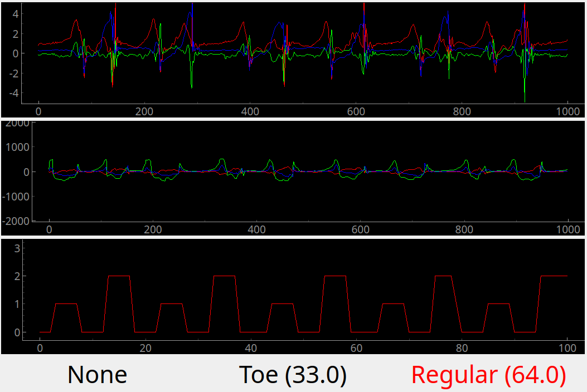Click the green peak near 330 in the middle plot

pos(222,160)
